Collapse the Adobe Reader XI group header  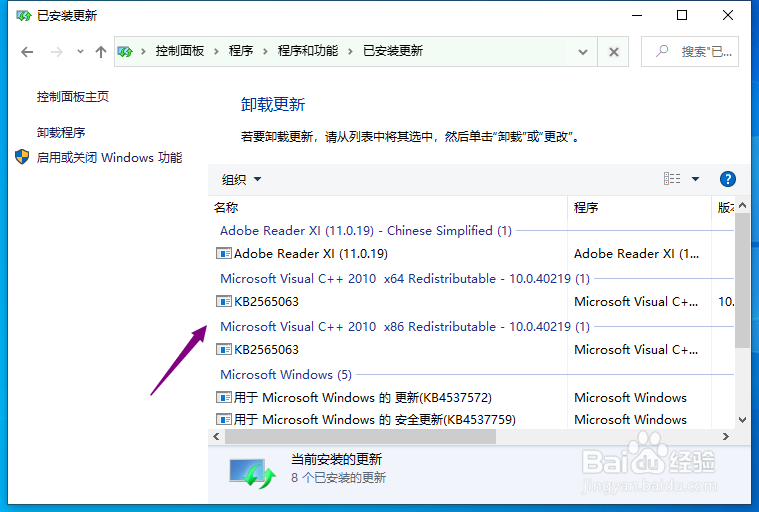click(x=366, y=230)
